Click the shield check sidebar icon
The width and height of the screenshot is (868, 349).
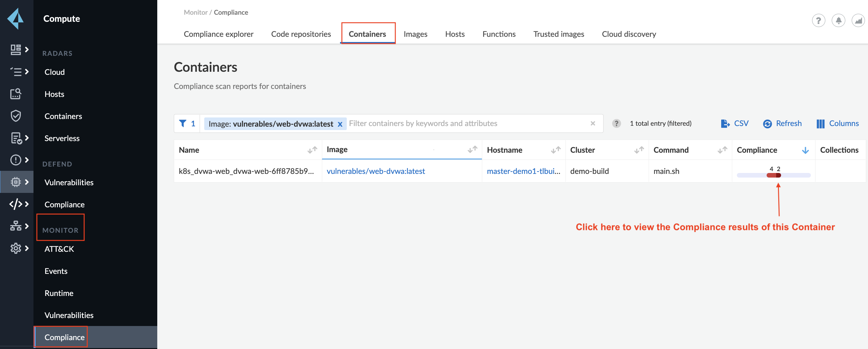(x=15, y=116)
